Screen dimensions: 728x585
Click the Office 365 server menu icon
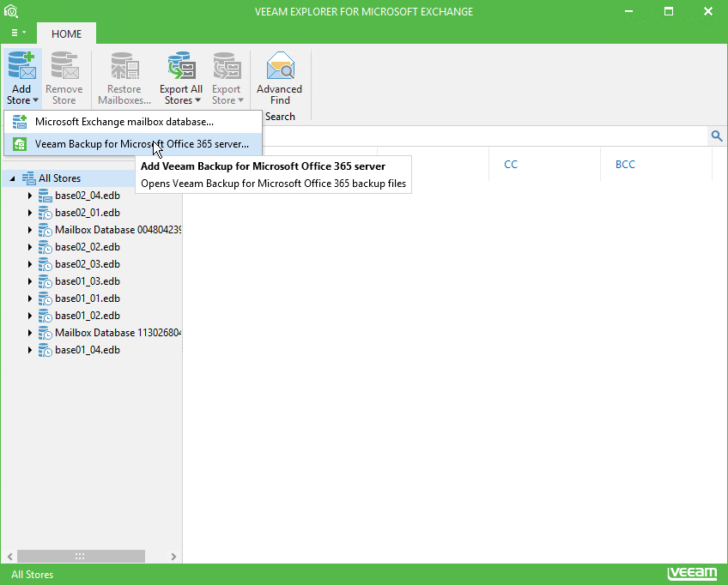[20, 144]
